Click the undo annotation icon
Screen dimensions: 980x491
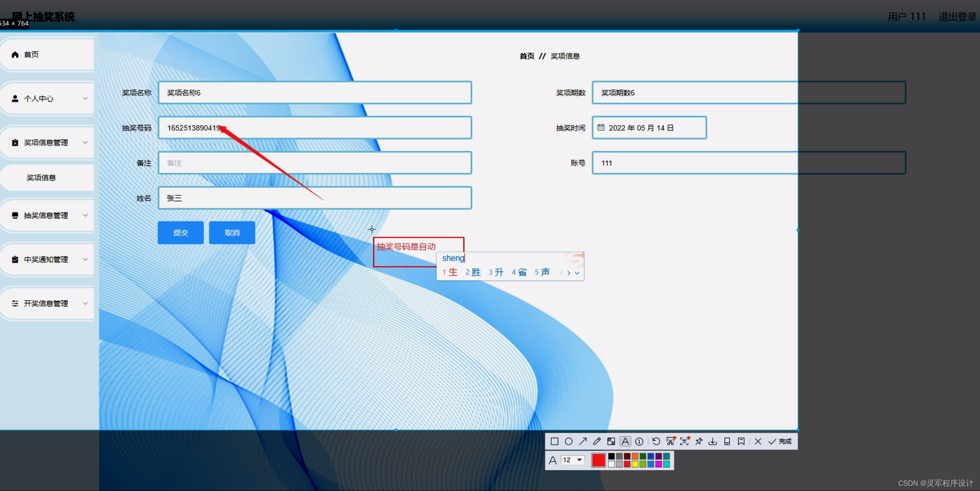pyautogui.click(x=656, y=442)
